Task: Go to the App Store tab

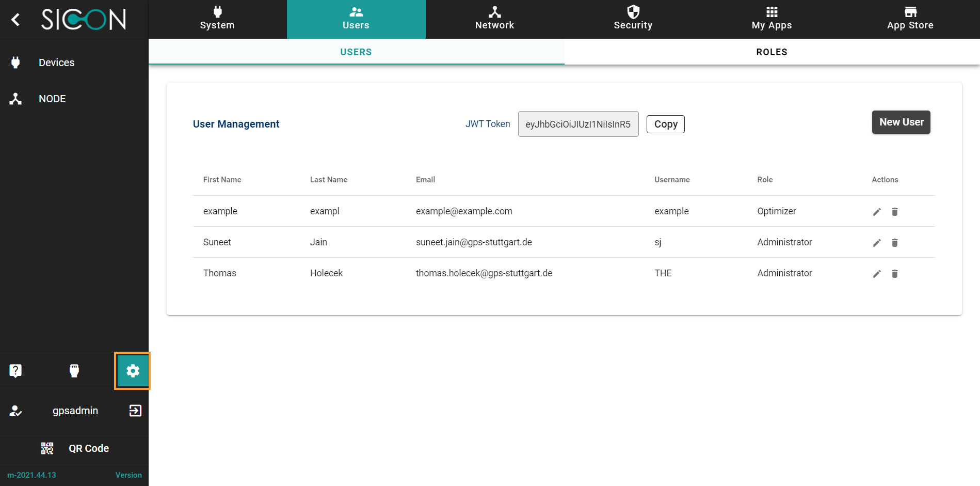Action: (x=910, y=19)
